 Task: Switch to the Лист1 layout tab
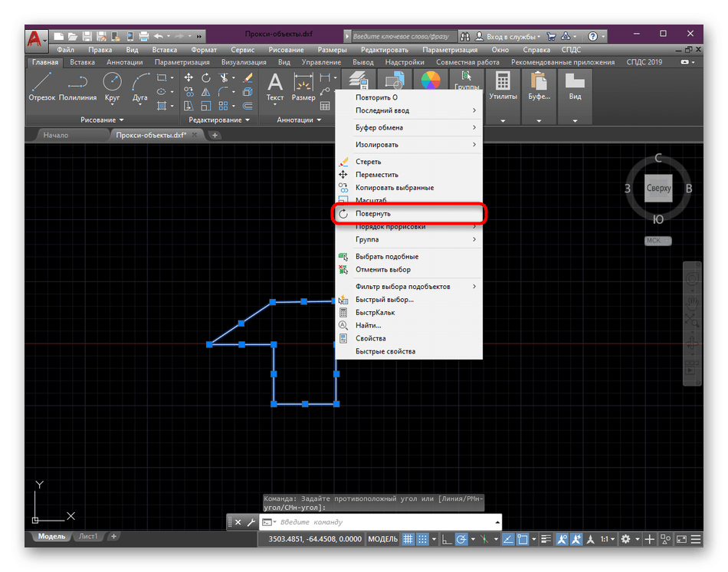[x=88, y=536]
